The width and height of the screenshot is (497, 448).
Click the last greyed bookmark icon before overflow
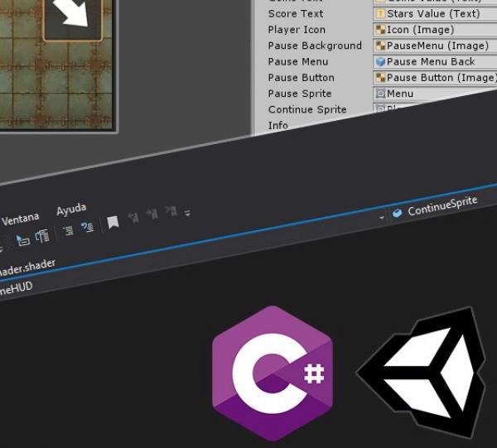[x=171, y=211]
